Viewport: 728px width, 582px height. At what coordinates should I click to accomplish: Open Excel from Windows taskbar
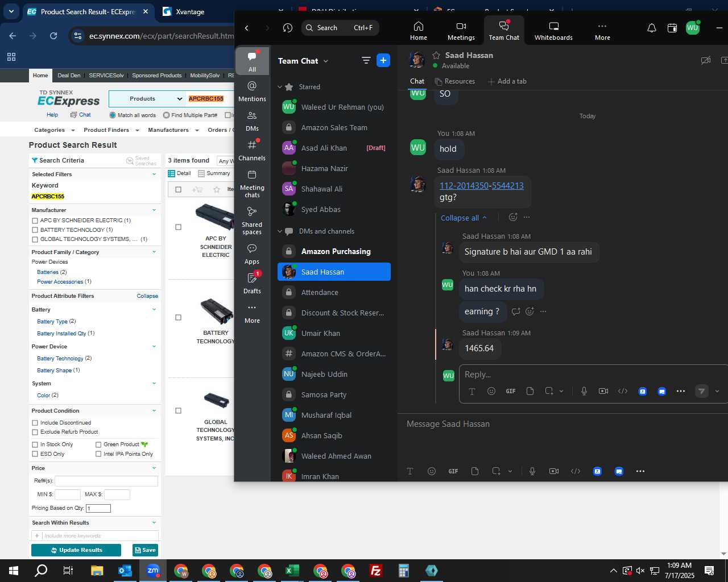292,571
